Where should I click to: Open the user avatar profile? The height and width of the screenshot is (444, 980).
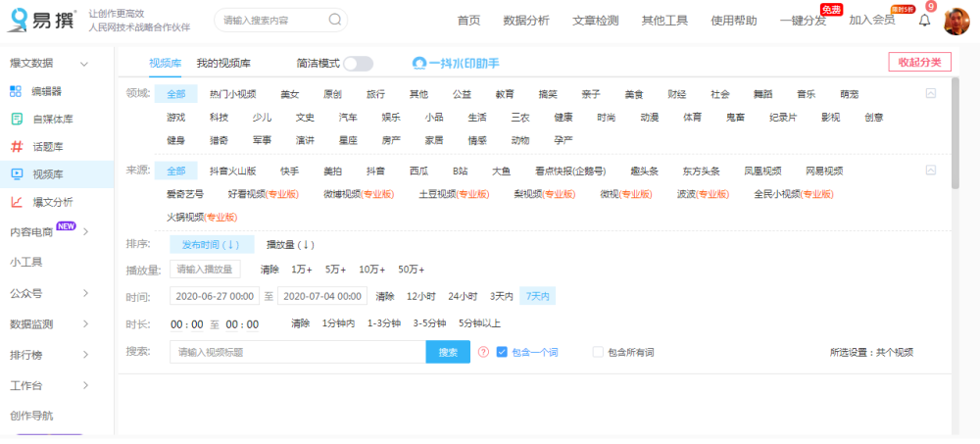click(956, 22)
